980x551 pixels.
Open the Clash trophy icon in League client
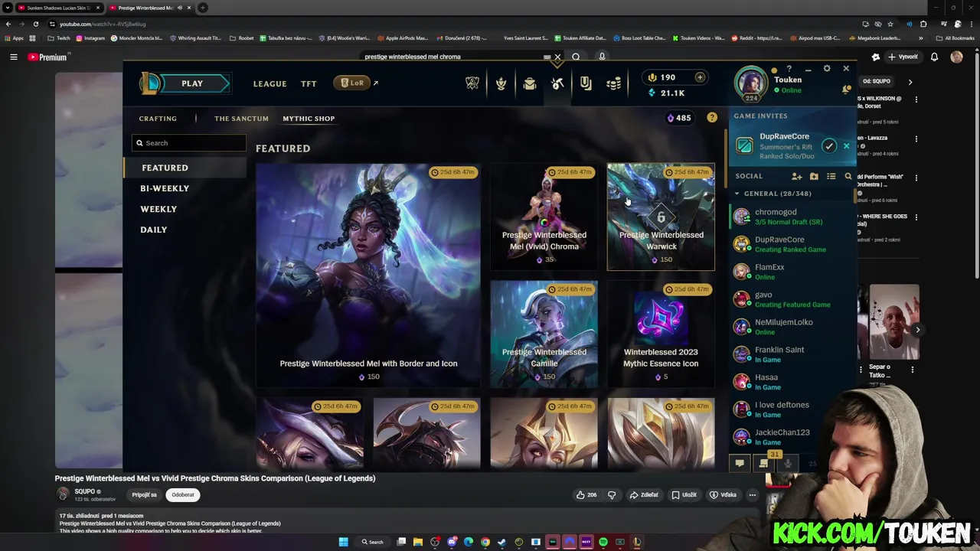(472, 83)
